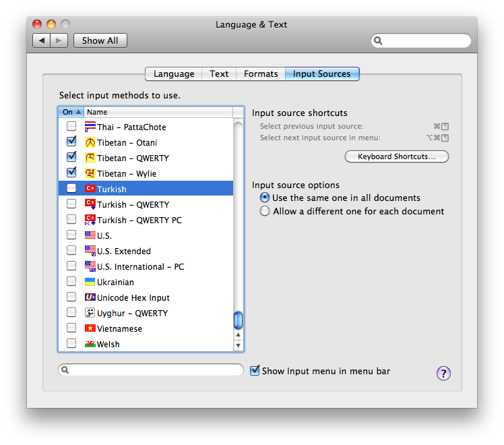Select the Uyghur – QWERTY icon
The width and height of the screenshot is (504, 445).
[x=90, y=314]
